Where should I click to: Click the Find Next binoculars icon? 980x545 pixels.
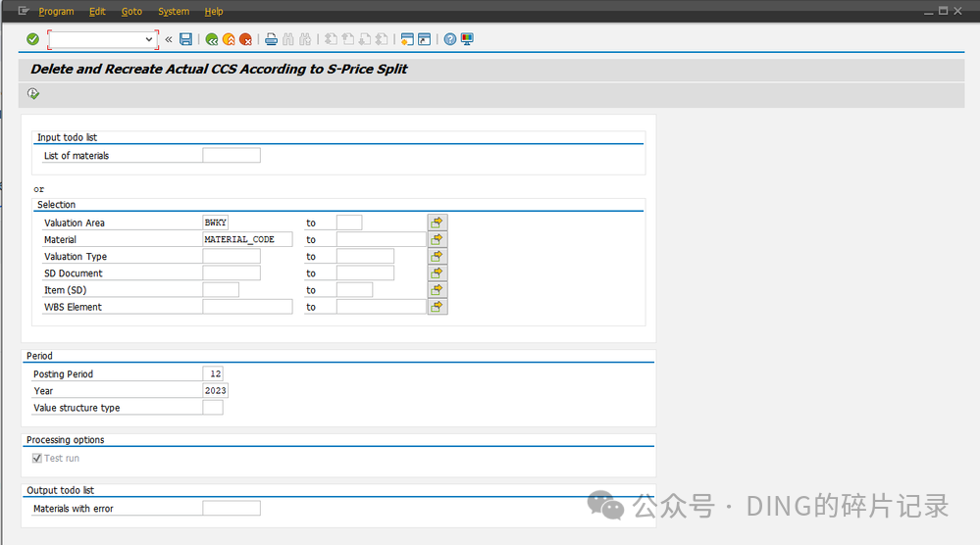(x=305, y=39)
